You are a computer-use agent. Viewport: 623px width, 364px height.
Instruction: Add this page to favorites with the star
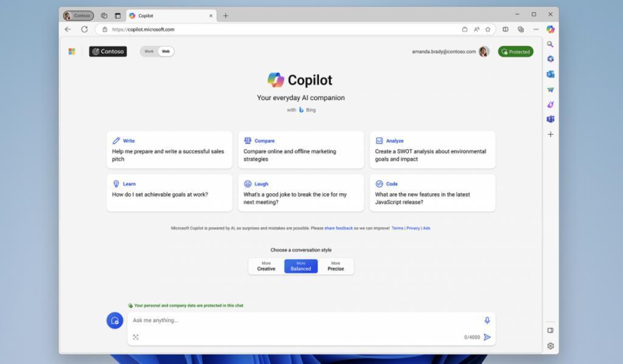[x=488, y=29]
